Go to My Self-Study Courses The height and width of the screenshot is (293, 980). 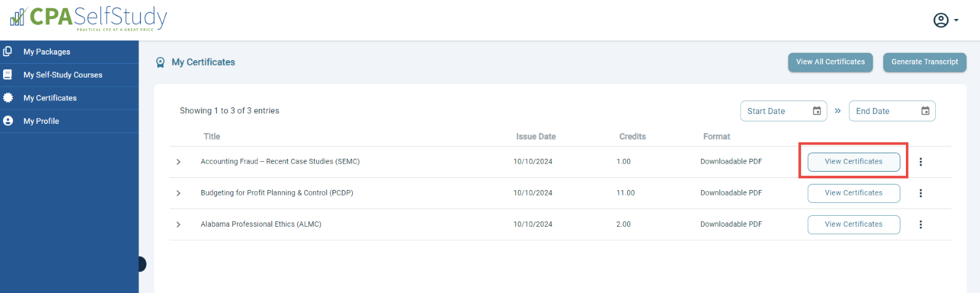(x=69, y=75)
